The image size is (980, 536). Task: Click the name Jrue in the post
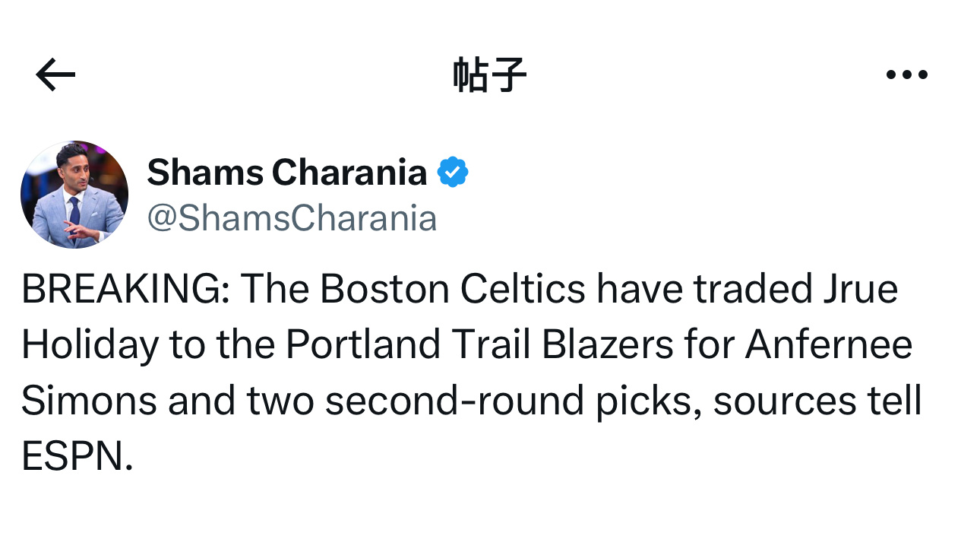tap(856, 290)
